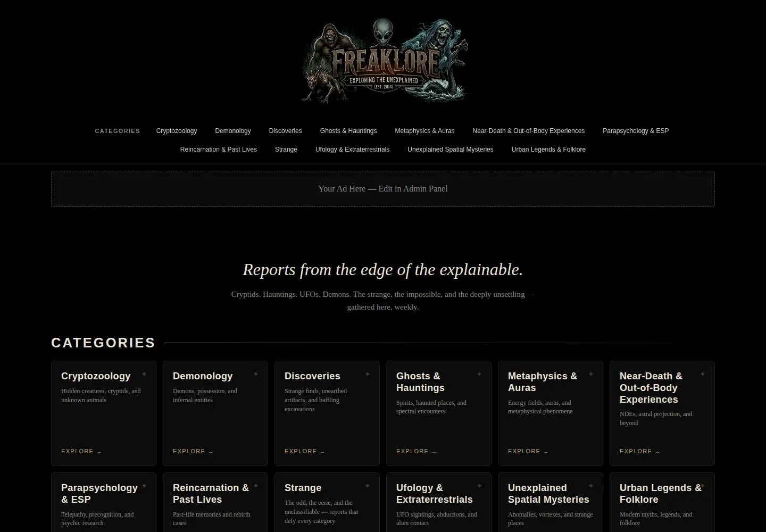Click the star icon on Cryptozoology card

click(x=144, y=374)
